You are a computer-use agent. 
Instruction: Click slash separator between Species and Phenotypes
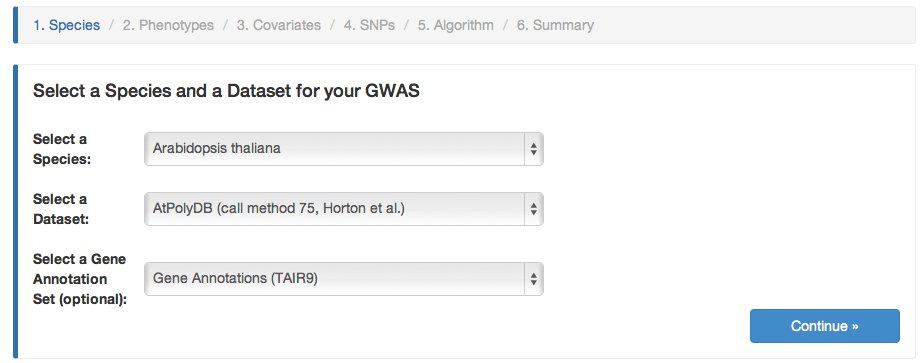111,25
